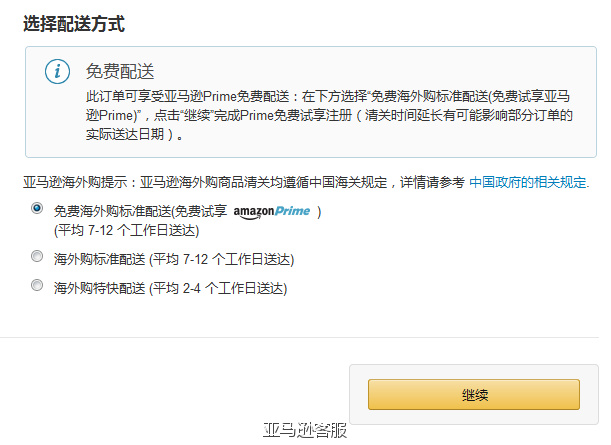611x445 pixels.
Task: Click the 亚马逊客服 text at the bottom
Action: click(305, 431)
